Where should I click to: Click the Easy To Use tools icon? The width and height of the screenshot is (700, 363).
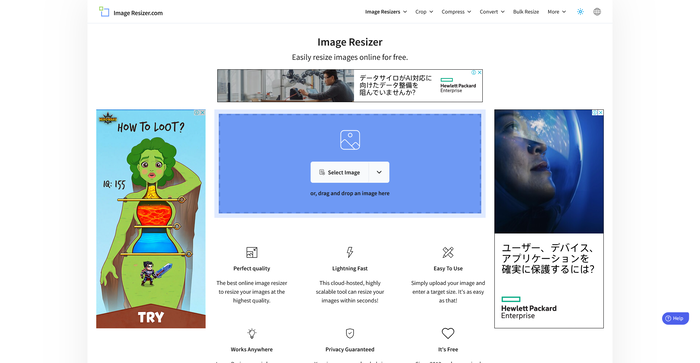pos(448,252)
